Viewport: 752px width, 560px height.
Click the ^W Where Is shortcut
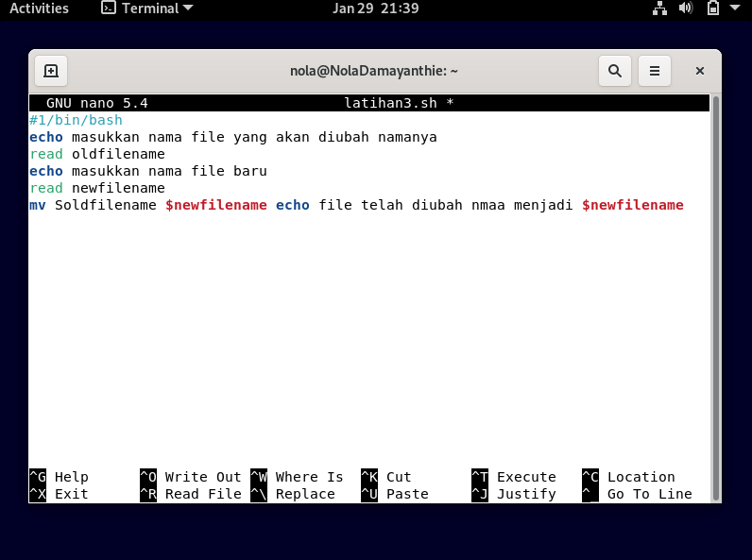[297, 477]
